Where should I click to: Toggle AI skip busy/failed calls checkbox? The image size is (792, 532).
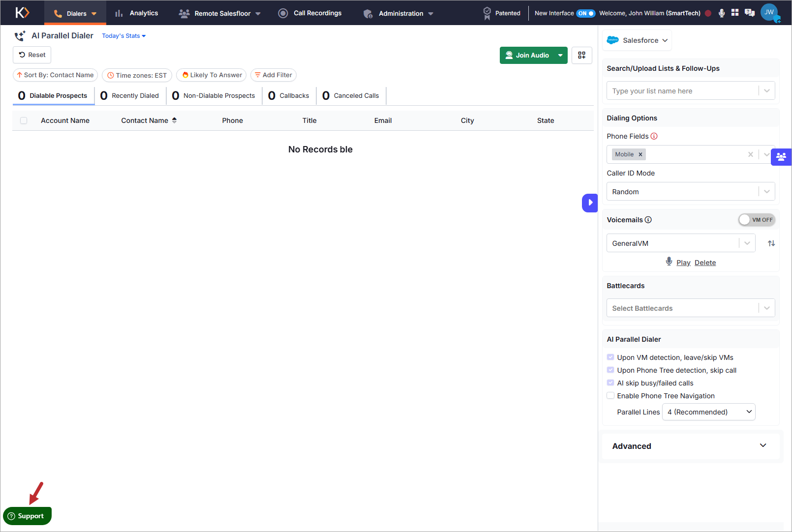pos(610,383)
